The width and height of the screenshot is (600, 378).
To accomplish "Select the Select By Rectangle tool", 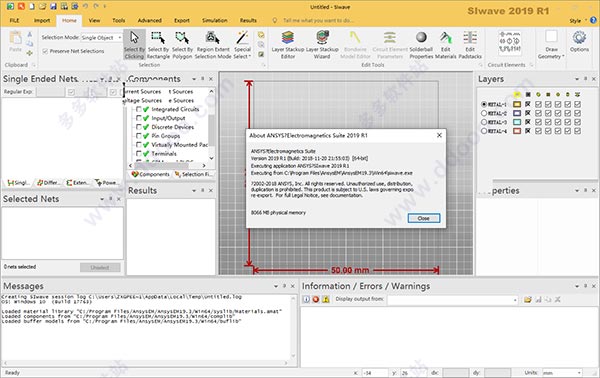I will pyautogui.click(x=158, y=45).
